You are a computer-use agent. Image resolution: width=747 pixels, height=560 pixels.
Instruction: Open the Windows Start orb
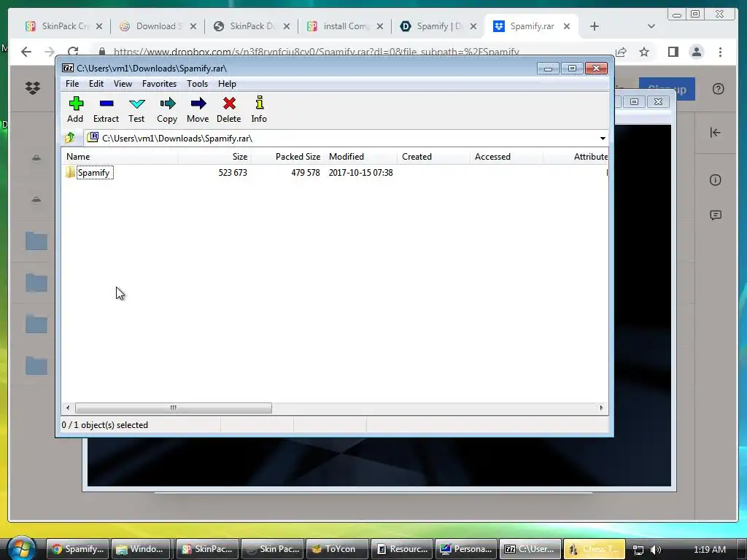tap(20, 549)
